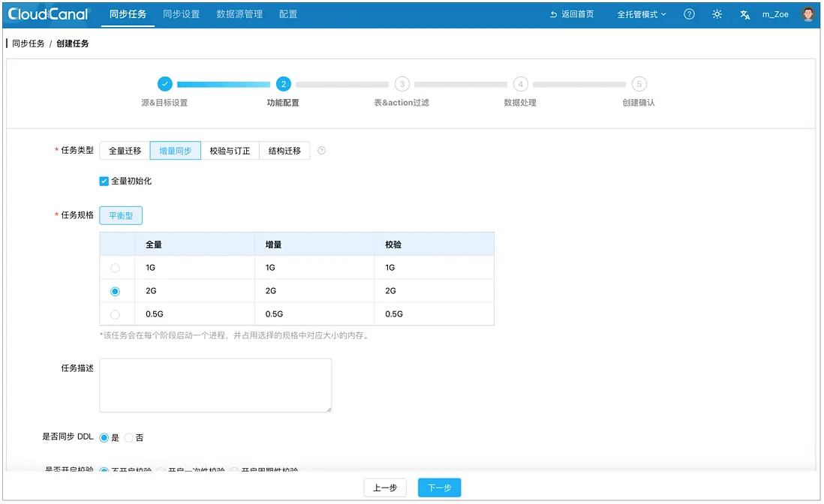Click the 数据处理 step label
Image resolution: width=824 pixels, height=504 pixels.
coord(520,103)
